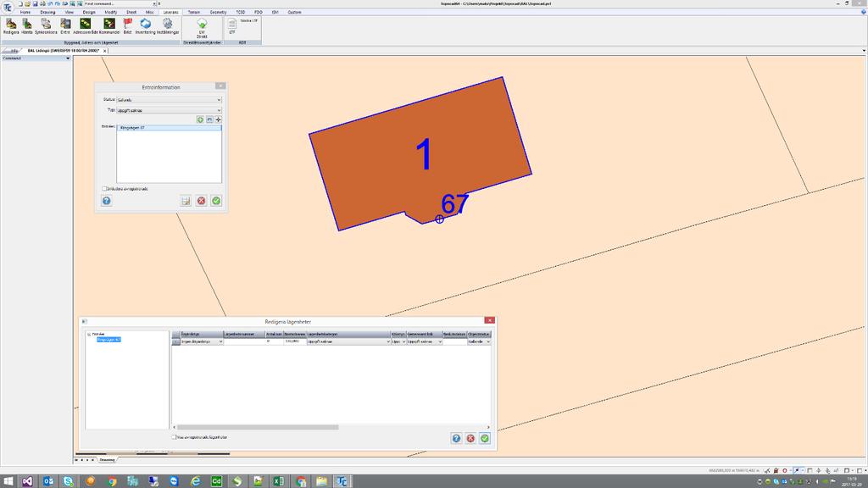
Task: Click the Brist red flag icon
Action: pyautogui.click(x=127, y=26)
